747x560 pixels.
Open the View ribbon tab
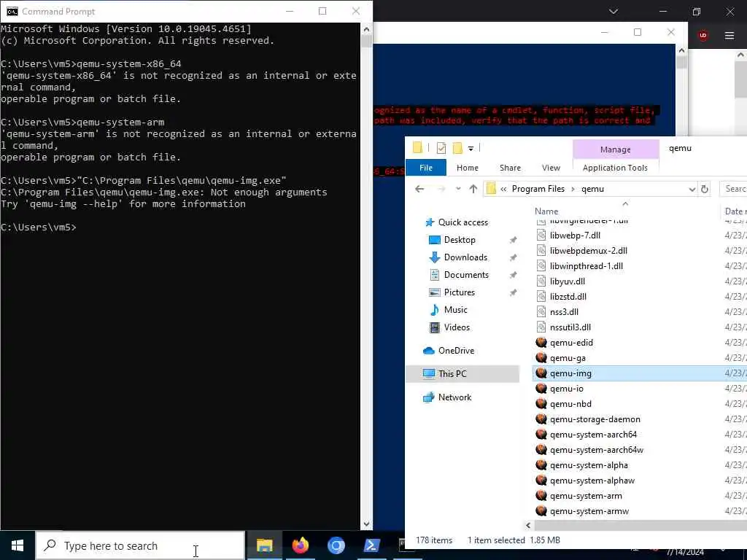551,168
